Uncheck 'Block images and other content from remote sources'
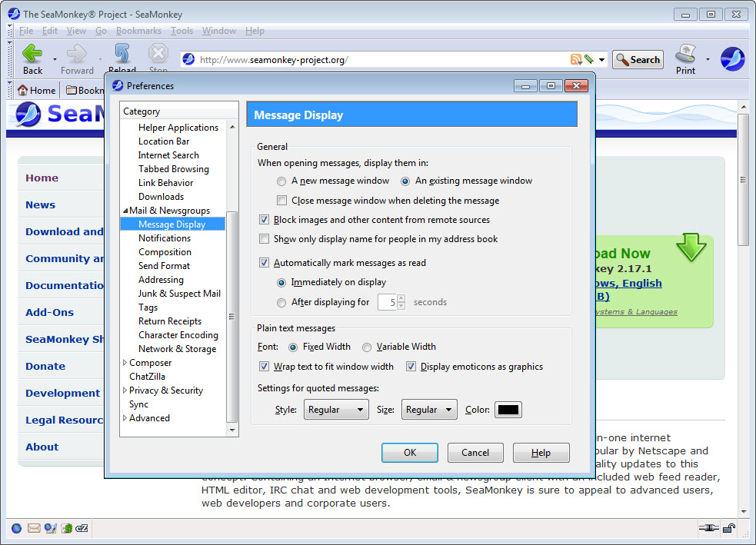This screenshot has width=756, height=545. (264, 220)
